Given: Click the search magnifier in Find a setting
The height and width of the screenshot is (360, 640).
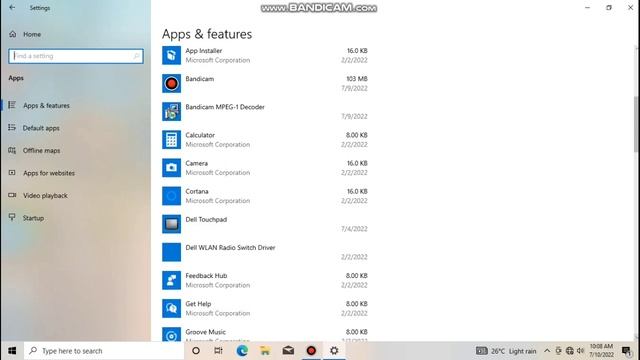Looking at the screenshot, I should 136,56.
